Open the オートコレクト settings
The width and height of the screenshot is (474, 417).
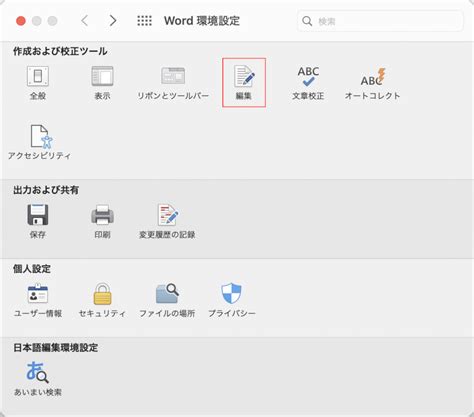point(372,83)
